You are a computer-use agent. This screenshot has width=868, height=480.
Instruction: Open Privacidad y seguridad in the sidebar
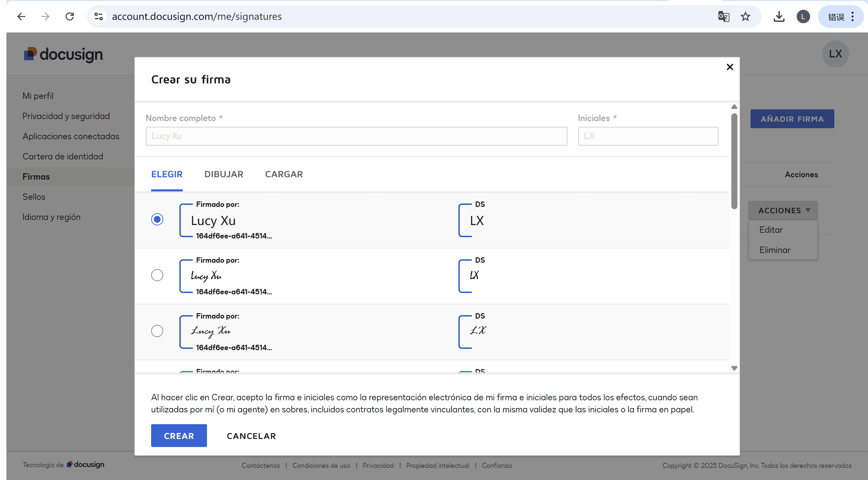click(x=66, y=116)
